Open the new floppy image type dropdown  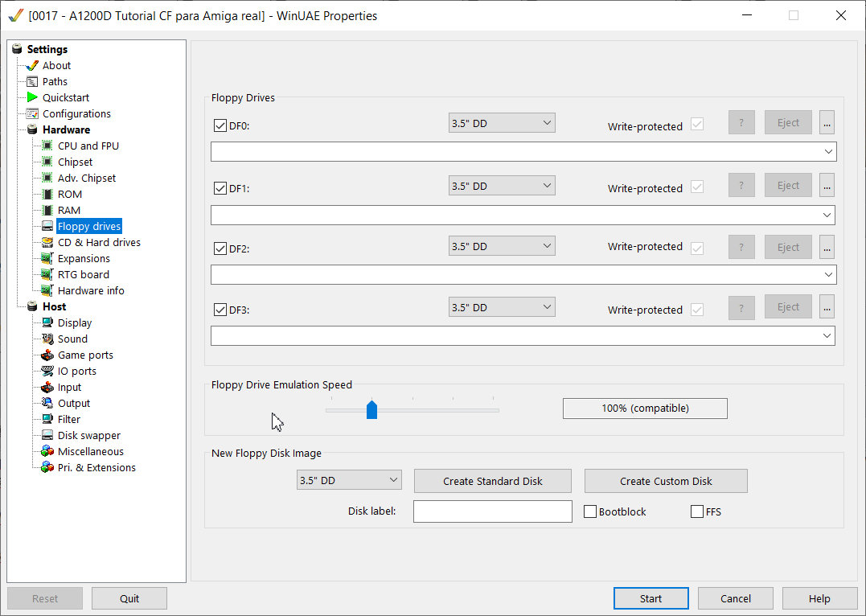349,480
